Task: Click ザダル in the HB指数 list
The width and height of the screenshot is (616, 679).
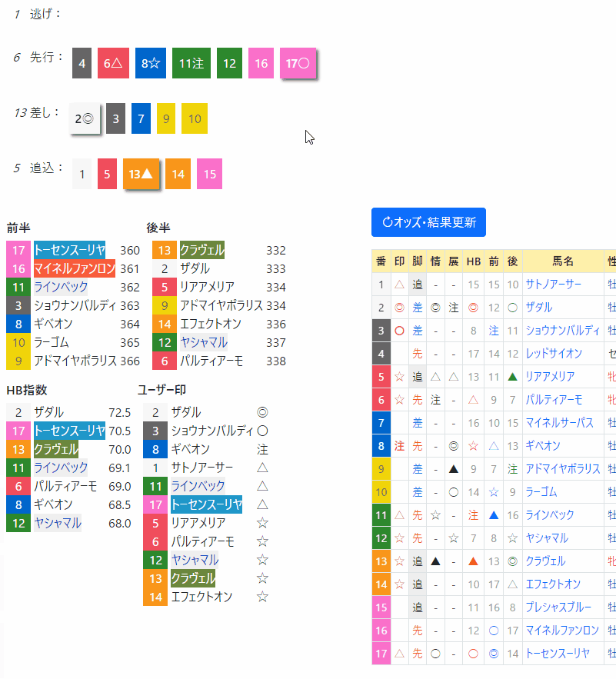Action: 48,412
